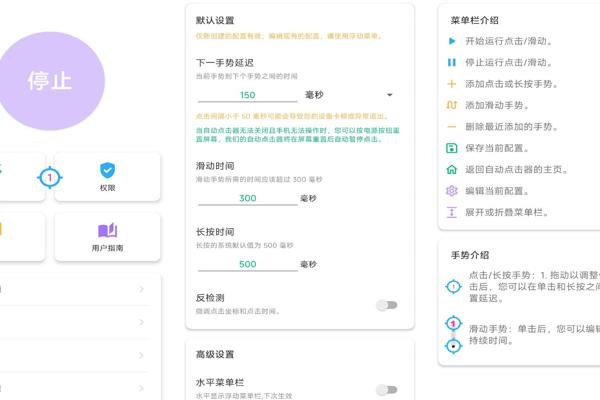Click the target marker numbered 1 beside 权限
The height and width of the screenshot is (400, 600).
[50, 178]
